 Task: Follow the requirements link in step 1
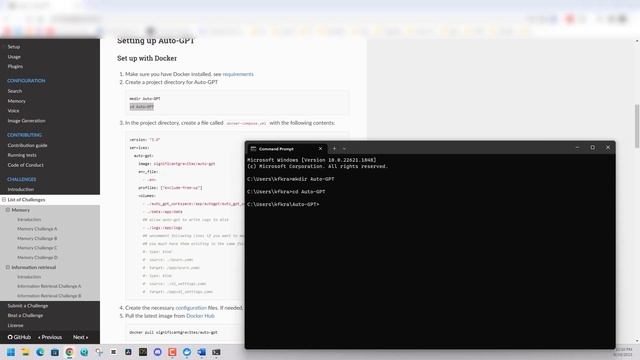coord(238,74)
